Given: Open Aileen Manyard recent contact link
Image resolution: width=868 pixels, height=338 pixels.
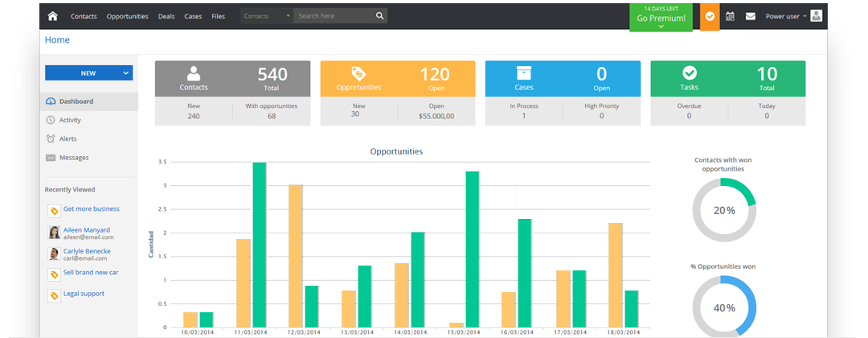Looking at the screenshot, I should pos(86,230).
